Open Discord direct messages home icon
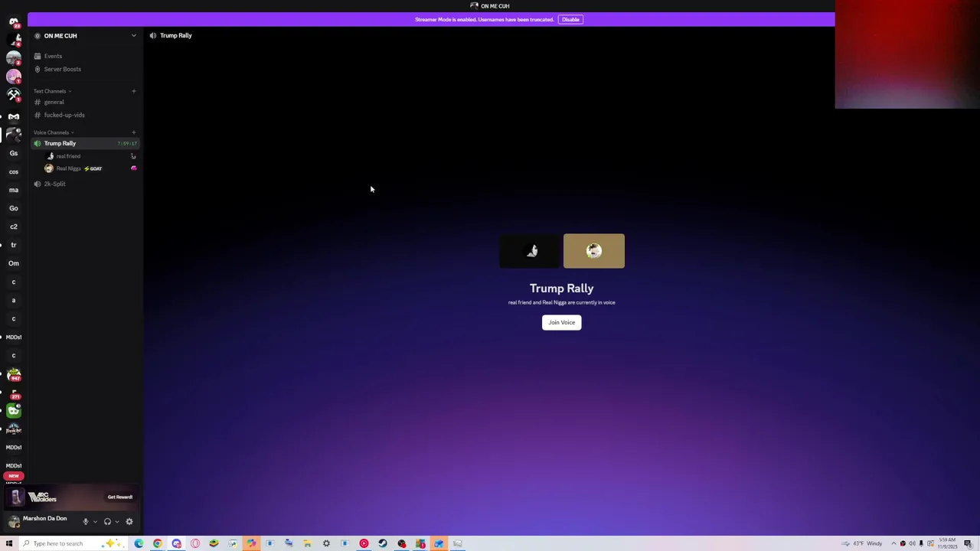This screenshot has width=980, height=551. point(14,21)
